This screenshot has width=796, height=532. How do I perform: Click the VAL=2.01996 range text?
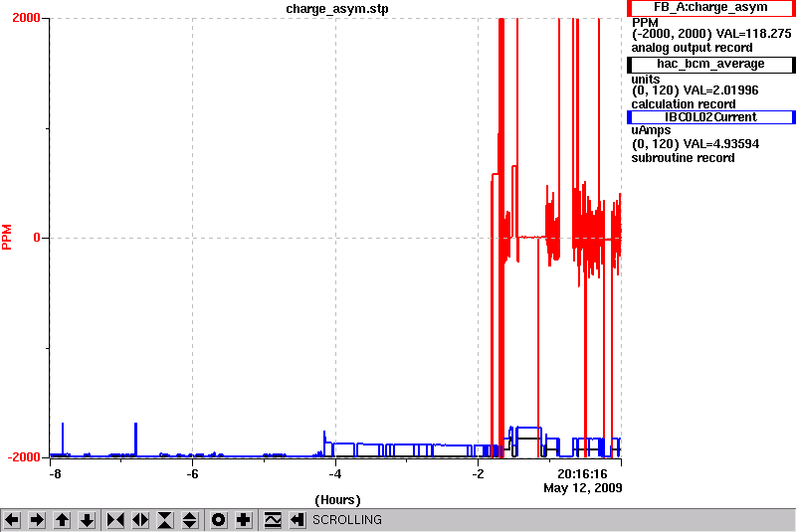click(x=720, y=90)
